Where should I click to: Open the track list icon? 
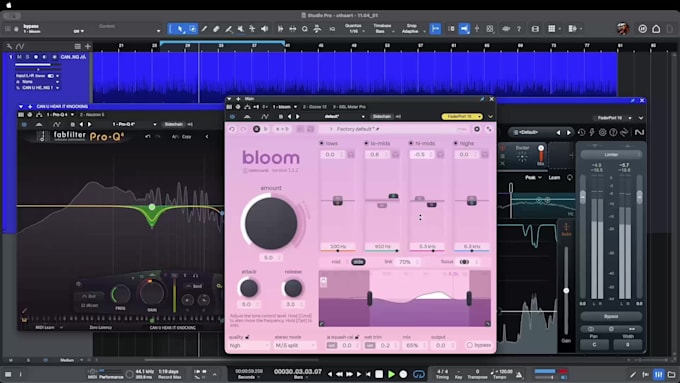coord(77,46)
